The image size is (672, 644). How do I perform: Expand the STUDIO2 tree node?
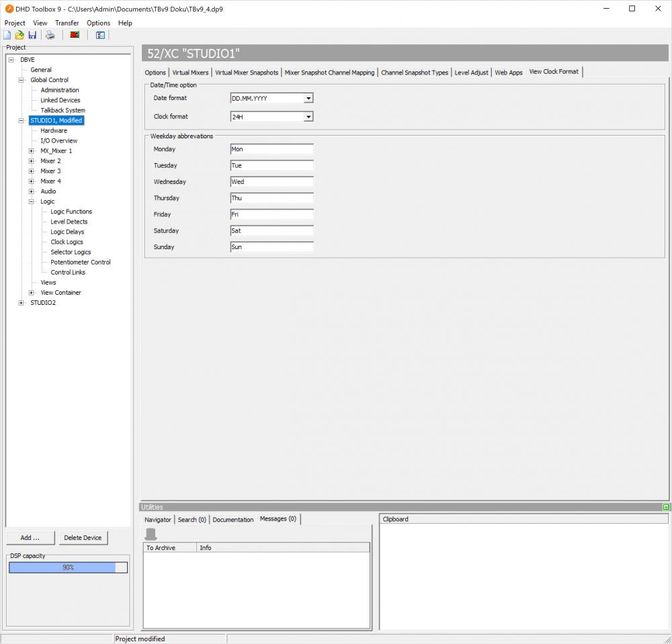tap(21, 303)
